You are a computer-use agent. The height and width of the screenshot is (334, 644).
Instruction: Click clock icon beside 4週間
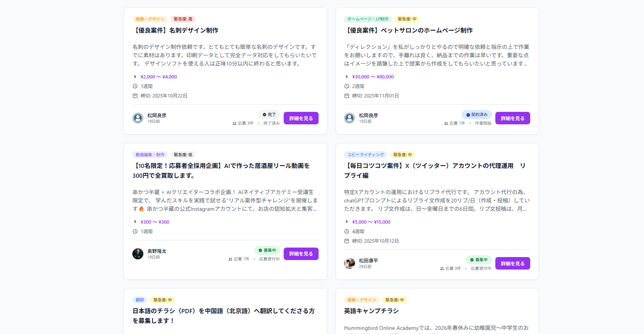(x=347, y=231)
